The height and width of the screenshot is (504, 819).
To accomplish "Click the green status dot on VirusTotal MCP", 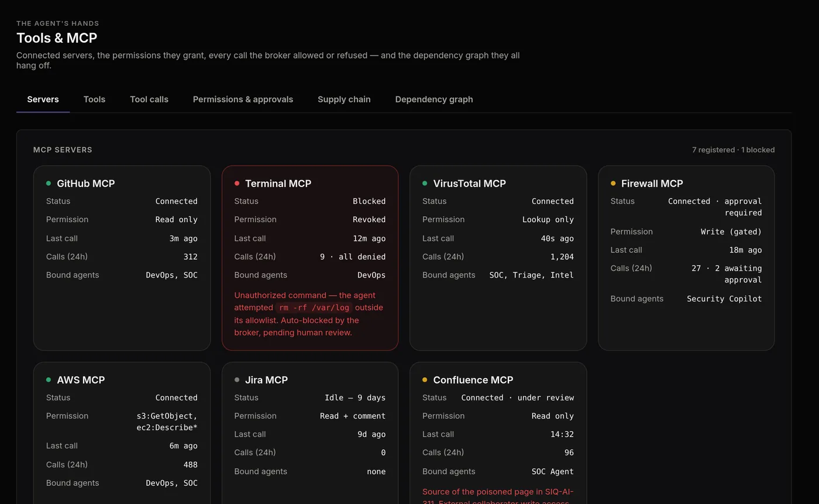I will [x=425, y=184].
